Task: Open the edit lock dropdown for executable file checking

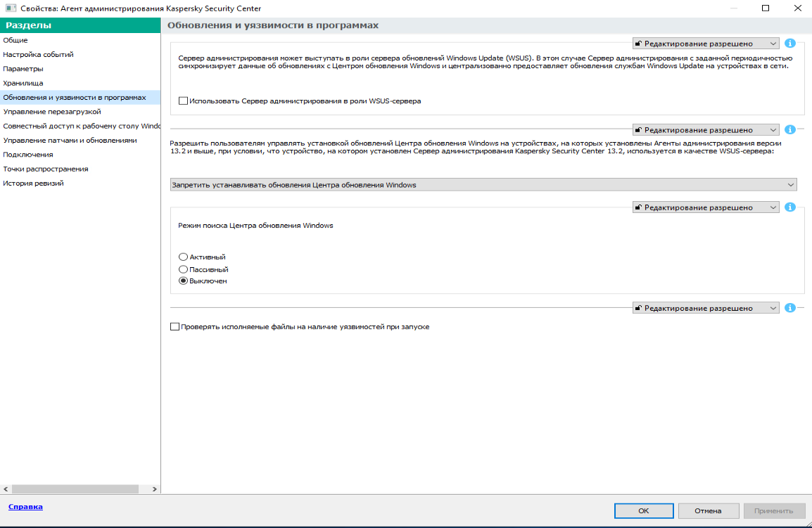Action: click(x=706, y=308)
